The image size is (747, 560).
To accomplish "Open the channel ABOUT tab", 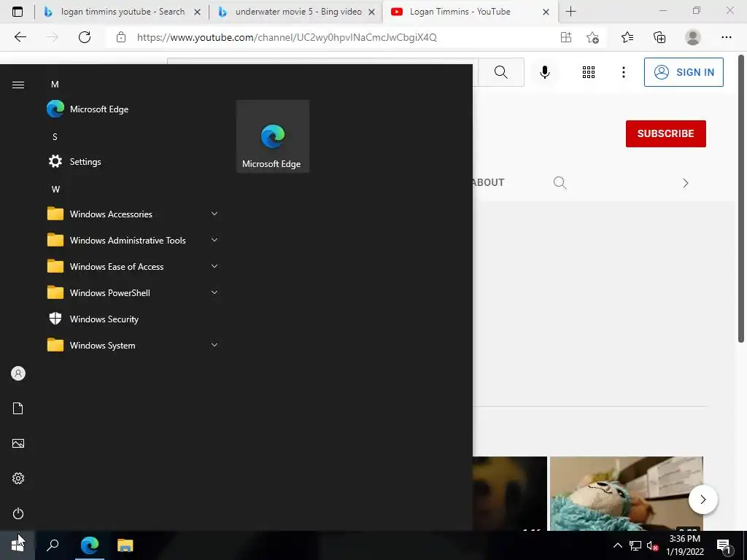I will [x=487, y=182].
